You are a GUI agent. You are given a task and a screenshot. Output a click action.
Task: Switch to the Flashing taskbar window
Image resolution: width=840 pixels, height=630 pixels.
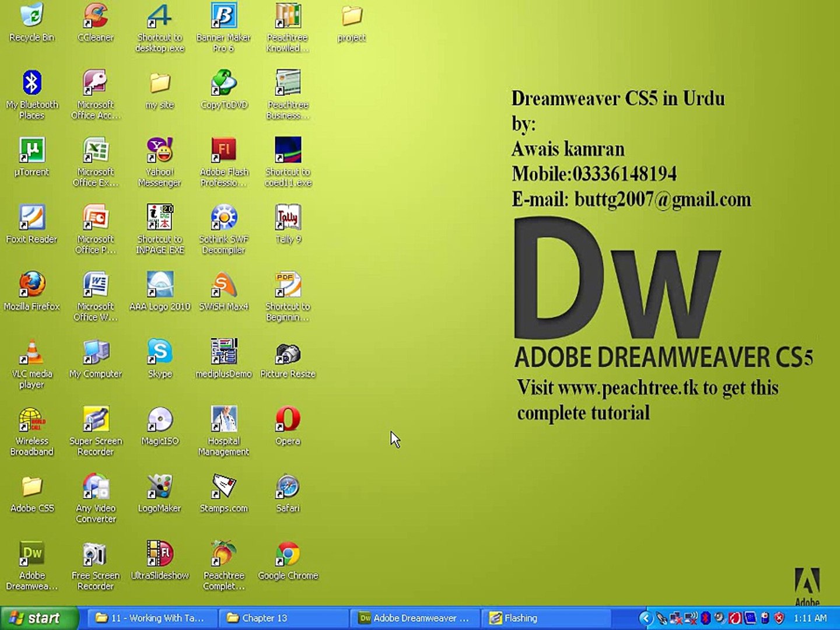(x=547, y=618)
